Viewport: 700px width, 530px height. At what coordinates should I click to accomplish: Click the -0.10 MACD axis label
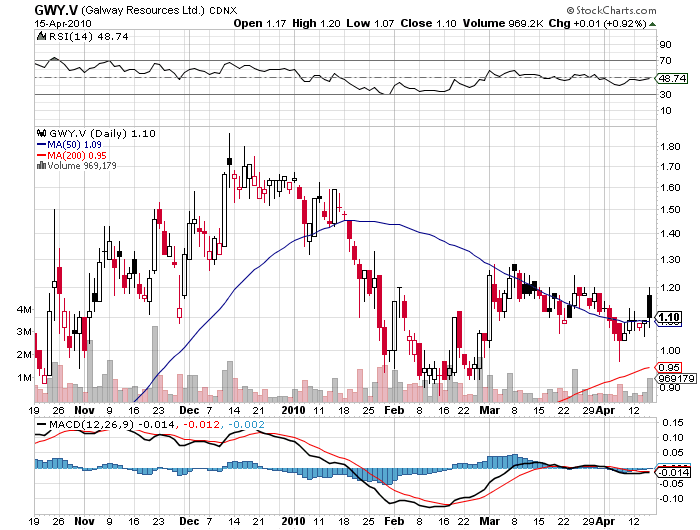click(671, 499)
